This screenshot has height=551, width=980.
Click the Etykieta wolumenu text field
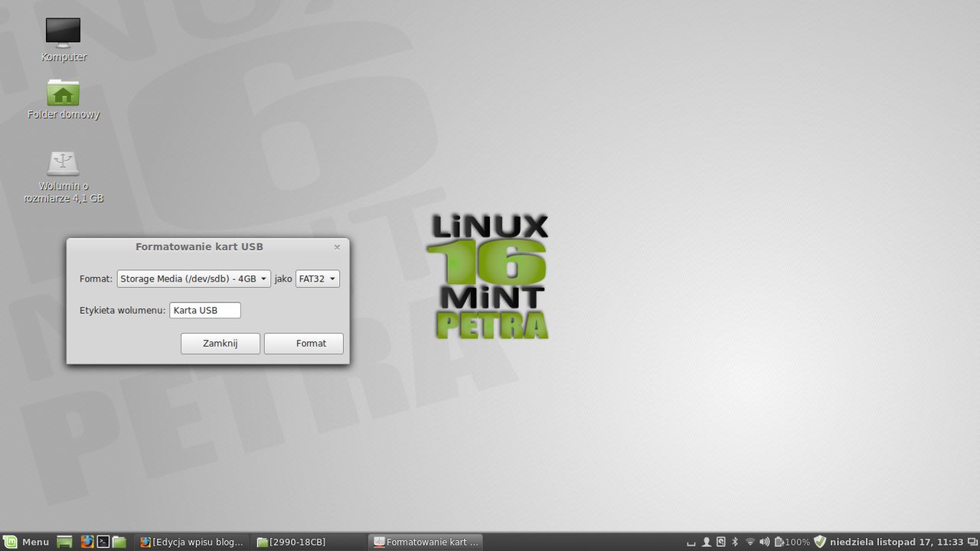click(x=205, y=310)
